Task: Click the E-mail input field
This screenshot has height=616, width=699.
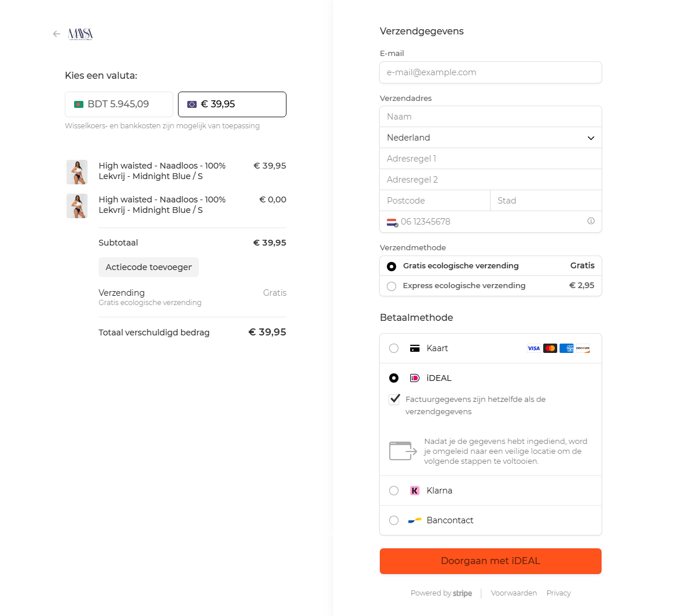Action: click(x=490, y=72)
